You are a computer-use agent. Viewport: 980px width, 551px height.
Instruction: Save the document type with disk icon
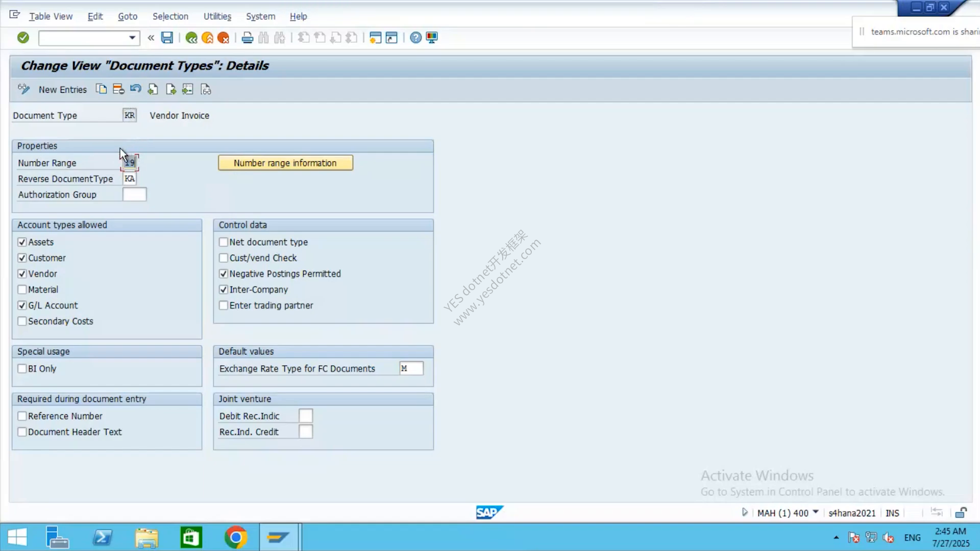click(x=167, y=38)
